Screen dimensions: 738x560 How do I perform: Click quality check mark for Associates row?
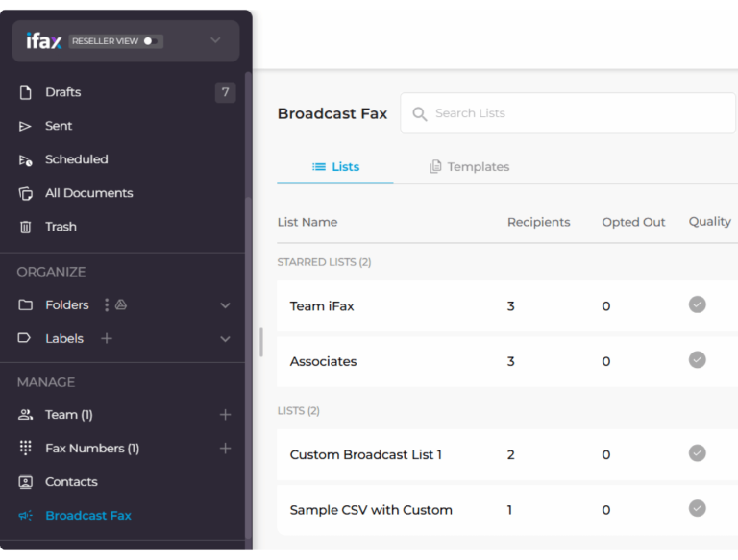click(x=698, y=360)
